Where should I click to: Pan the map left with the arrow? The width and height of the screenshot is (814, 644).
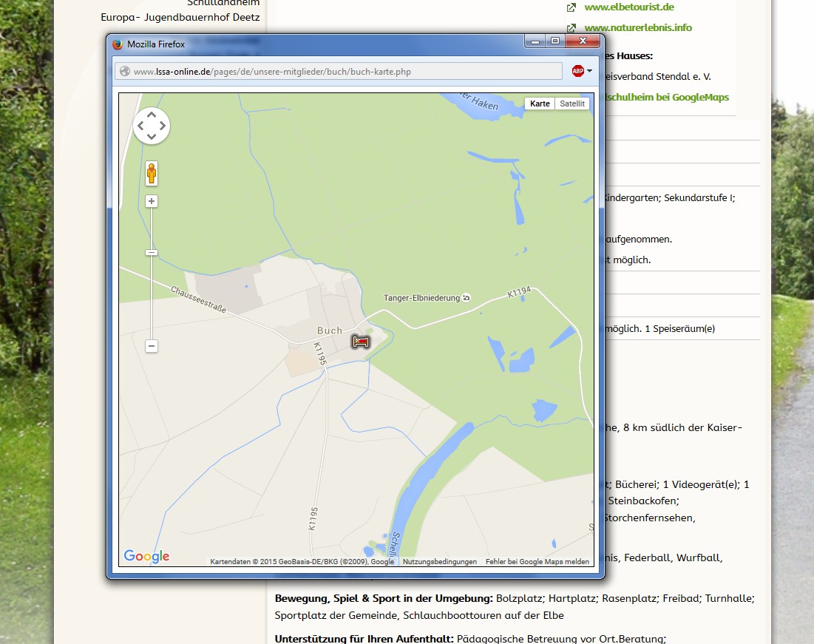point(140,126)
